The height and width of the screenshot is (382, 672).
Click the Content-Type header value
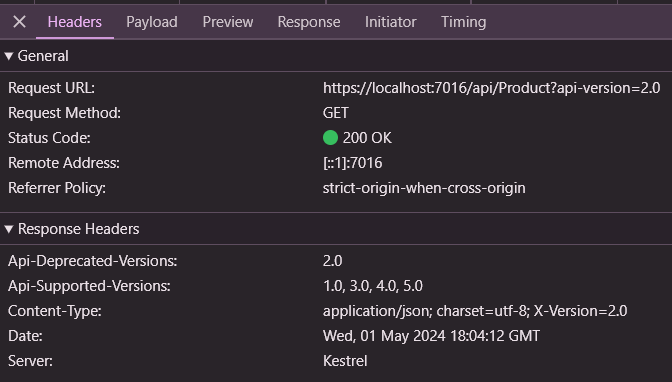coord(475,311)
